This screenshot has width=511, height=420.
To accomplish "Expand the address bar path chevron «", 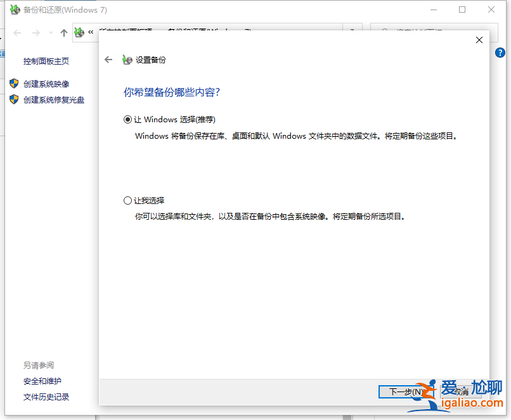I will pos(91,32).
